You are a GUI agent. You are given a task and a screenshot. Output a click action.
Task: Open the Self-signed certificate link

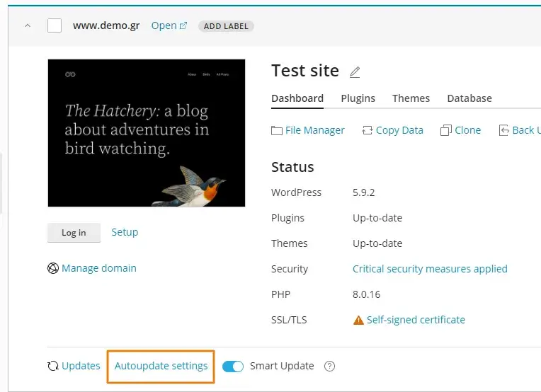click(416, 320)
